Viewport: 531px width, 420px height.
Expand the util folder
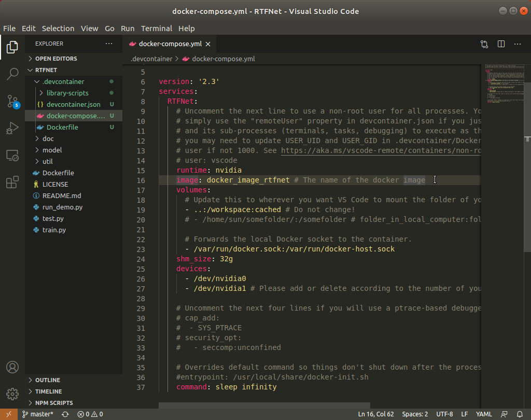click(74, 162)
